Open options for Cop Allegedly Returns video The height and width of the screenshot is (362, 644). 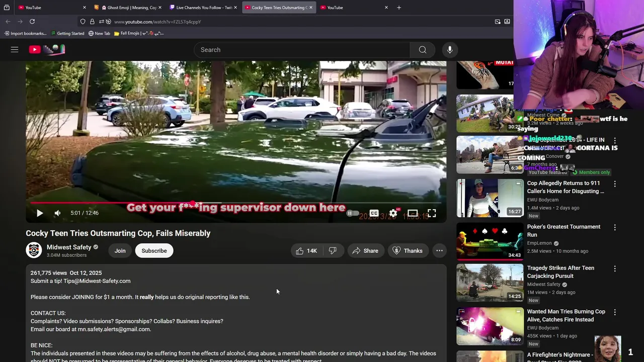click(615, 184)
